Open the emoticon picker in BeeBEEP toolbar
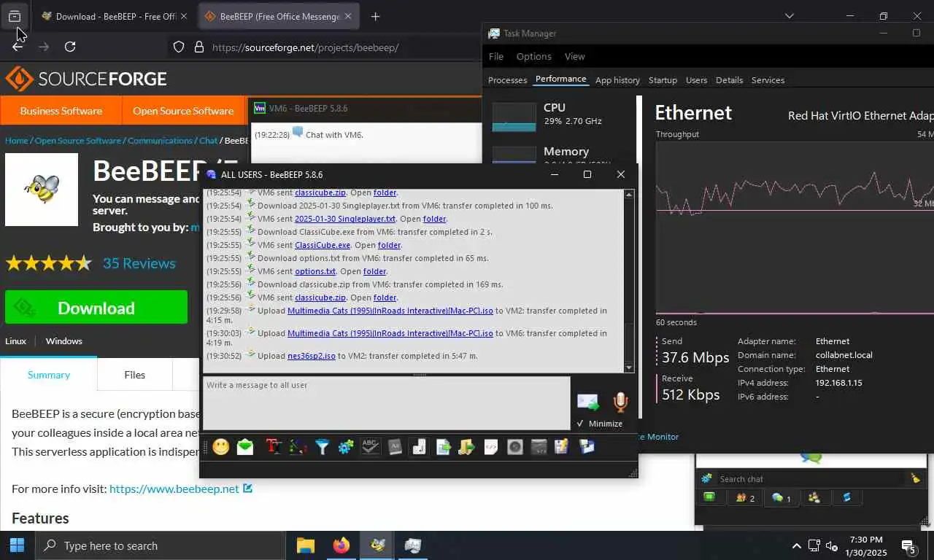Viewport: 934px width, 560px height. [221, 447]
